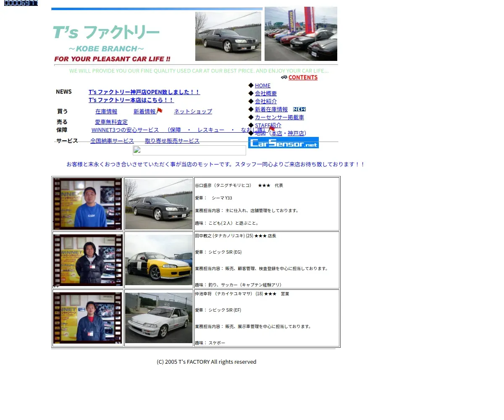Click staff photo of 谷口盛彦 in blue sweatshirt
The height and width of the screenshot is (420, 504).
tap(88, 204)
